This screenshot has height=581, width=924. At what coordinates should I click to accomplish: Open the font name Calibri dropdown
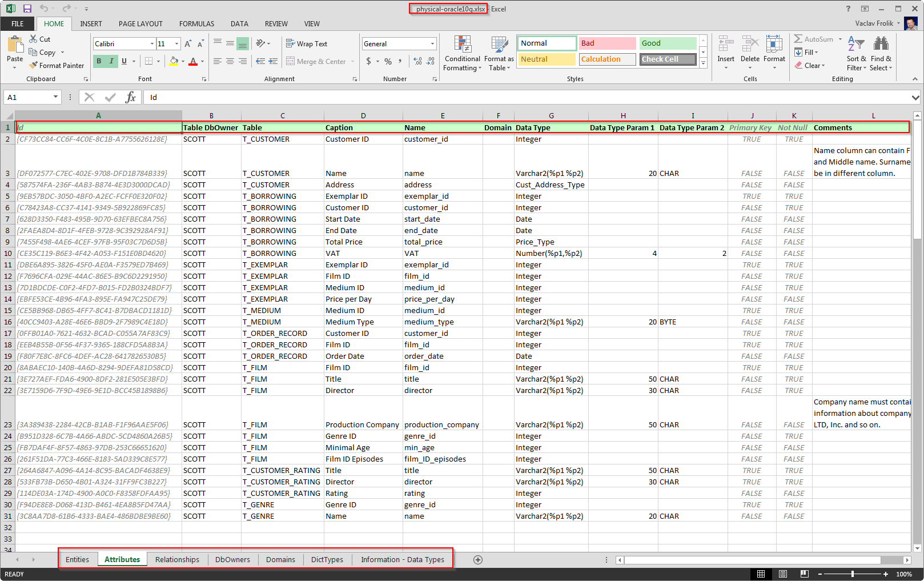click(x=152, y=44)
